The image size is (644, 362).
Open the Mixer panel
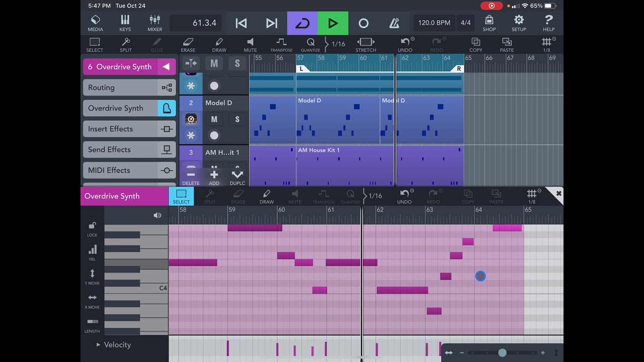click(154, 23)
